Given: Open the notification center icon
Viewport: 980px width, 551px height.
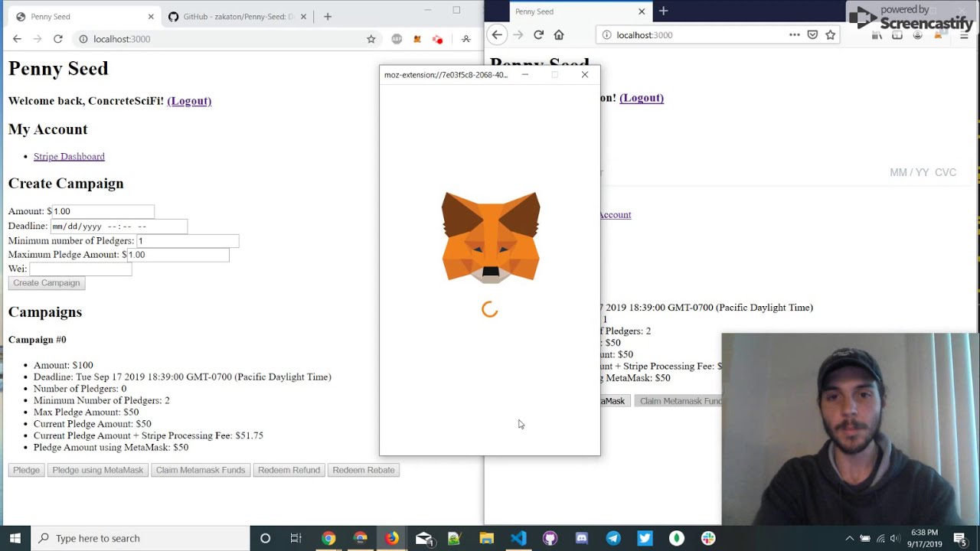Looking at the screenshot, I should pyautogui.click(x=960, y=538).
